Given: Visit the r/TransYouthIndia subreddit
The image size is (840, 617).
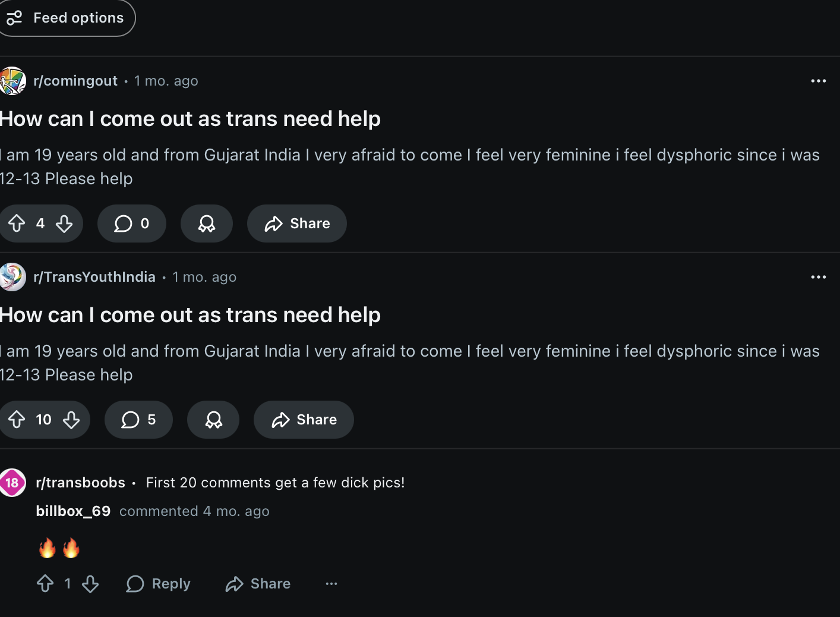Looking at the screenshot, I should pos(94,277).
